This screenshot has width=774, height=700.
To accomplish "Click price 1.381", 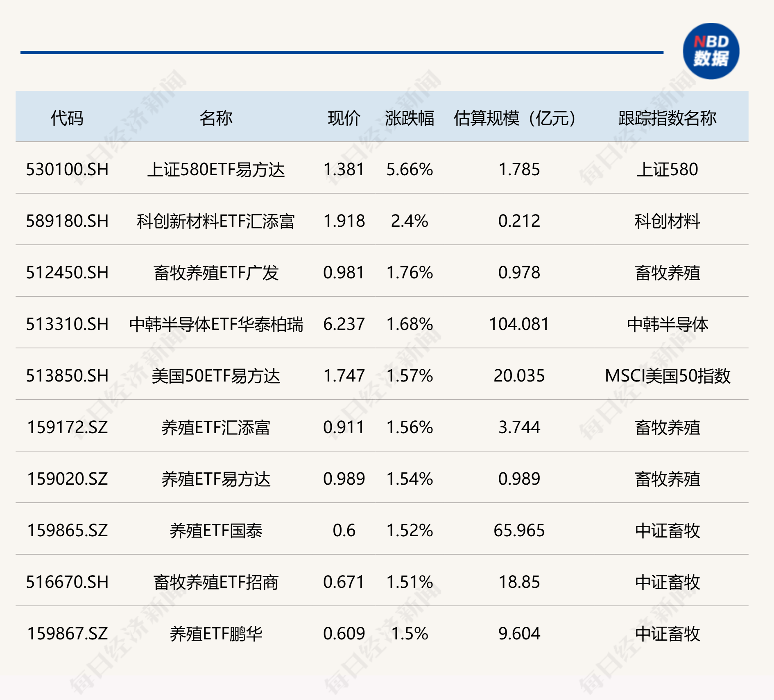I will [344, 169].
